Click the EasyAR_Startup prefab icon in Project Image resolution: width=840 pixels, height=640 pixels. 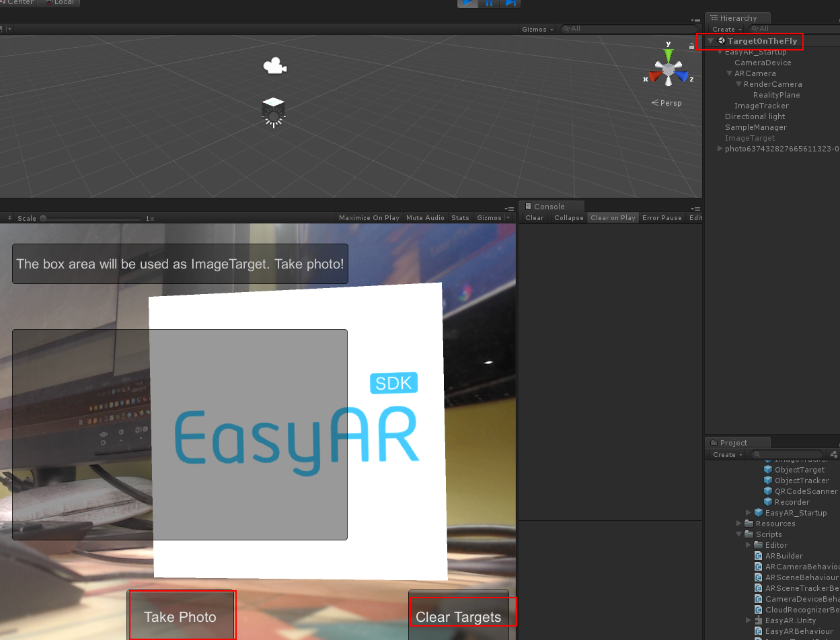(759, 513)
